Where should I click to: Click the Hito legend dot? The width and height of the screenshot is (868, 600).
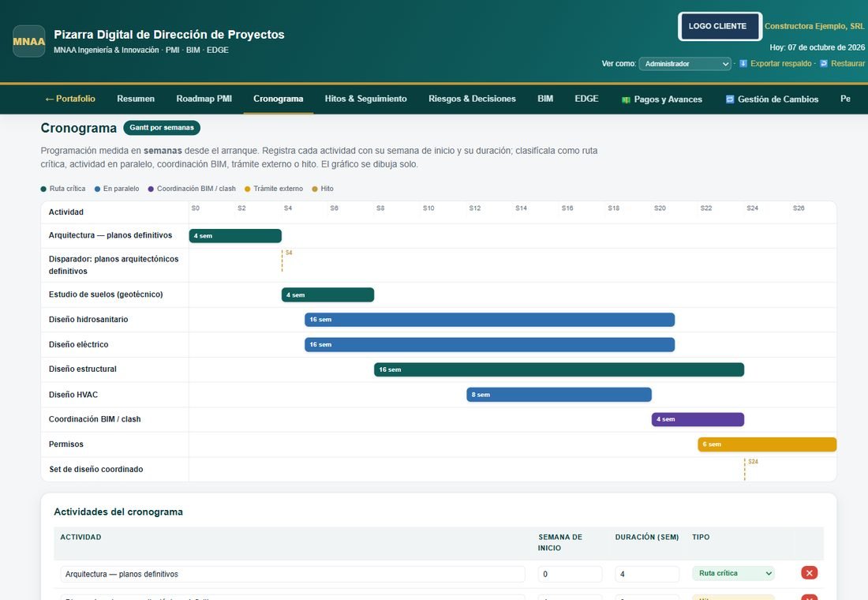point(315,189)
